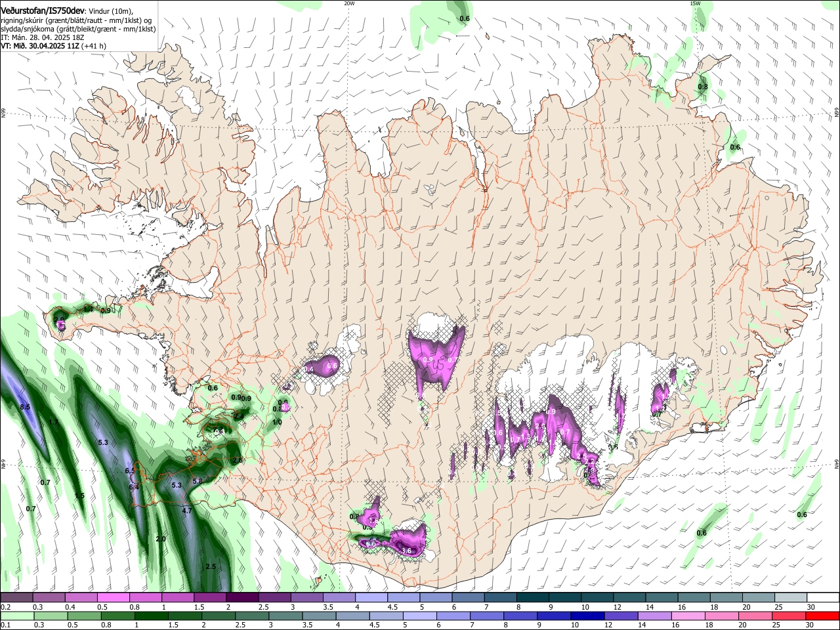Click the '5.8' precipitation value in the southwest
This screenshot has width=840, height=630.
tap(198, 481)
